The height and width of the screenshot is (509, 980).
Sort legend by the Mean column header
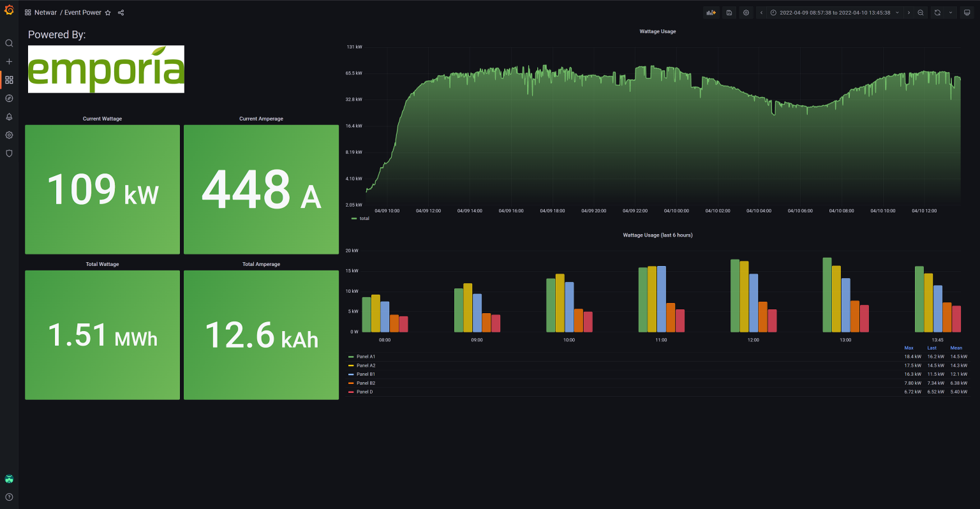point(956,348)
